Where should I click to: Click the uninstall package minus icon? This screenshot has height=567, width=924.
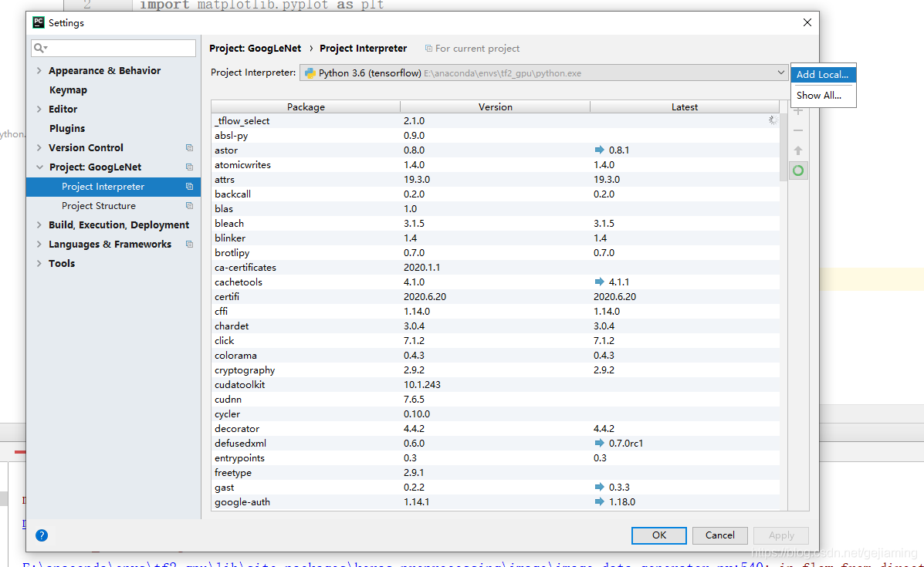798,130
